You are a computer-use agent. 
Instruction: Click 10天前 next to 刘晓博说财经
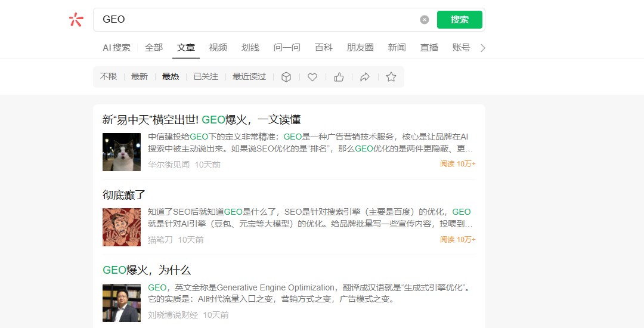[x=216, y=315]
